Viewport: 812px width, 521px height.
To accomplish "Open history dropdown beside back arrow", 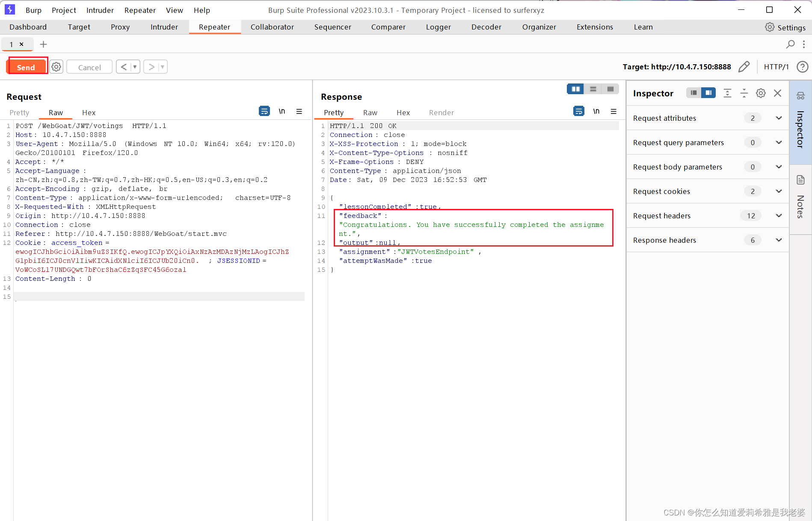I will click(x=135, y=67).
